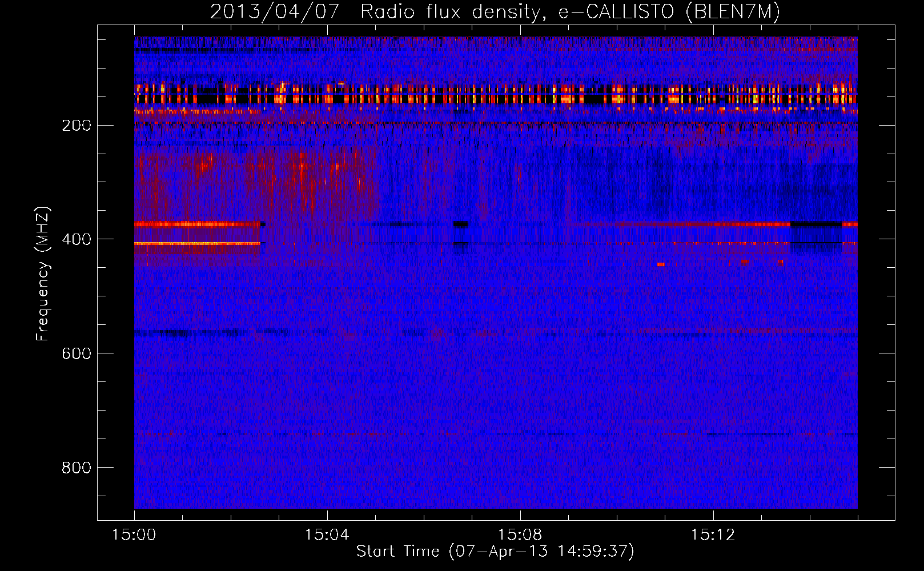924x571 pixels.
Task: Click the 15:12 time tick label
Action: tap(713, 535)
